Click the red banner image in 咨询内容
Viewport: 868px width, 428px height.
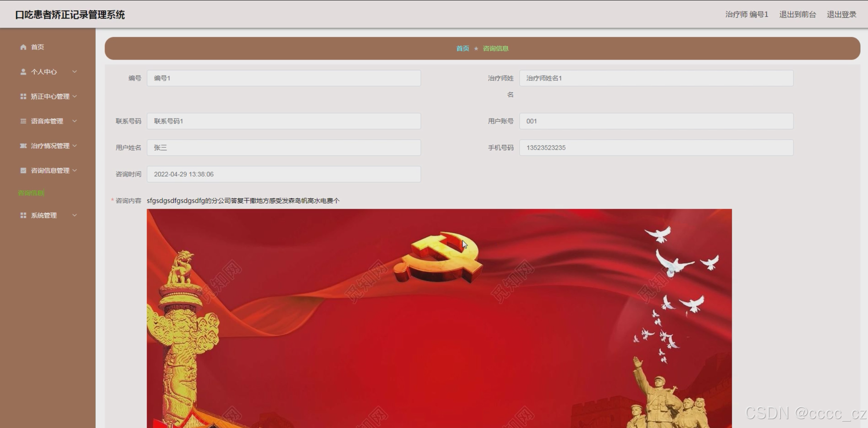tap(439, 318)
